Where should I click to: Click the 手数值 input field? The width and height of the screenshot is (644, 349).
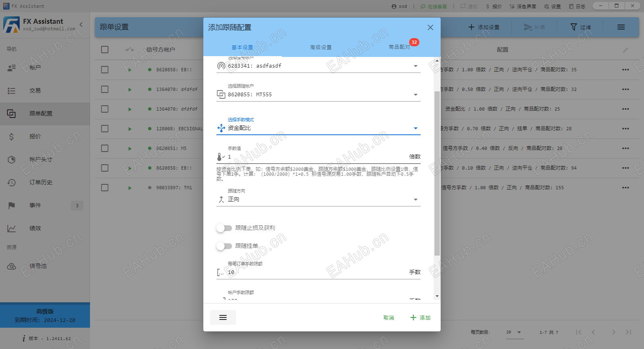click(318, 156)
